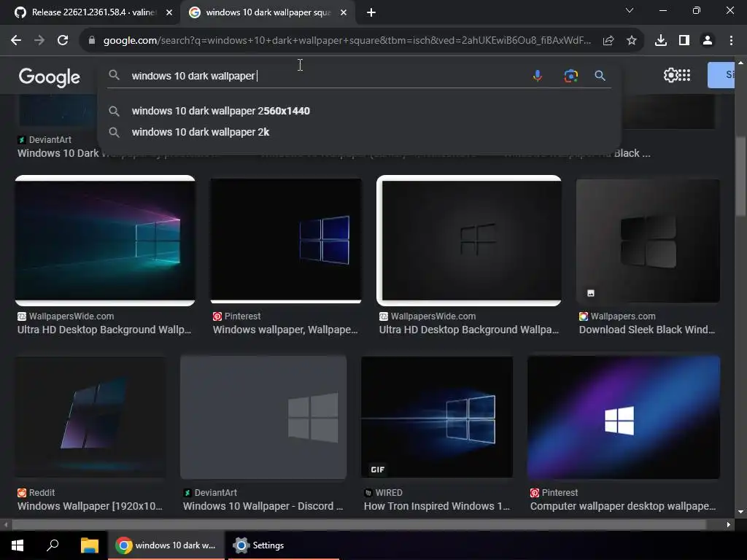View site info via the lock icon

coord(92,41)
